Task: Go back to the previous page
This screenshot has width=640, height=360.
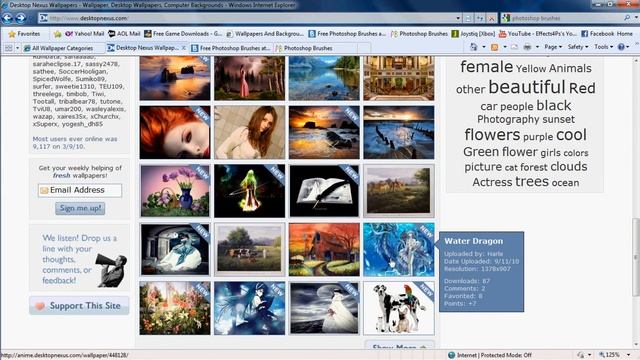Action: (x=7, y=18)
